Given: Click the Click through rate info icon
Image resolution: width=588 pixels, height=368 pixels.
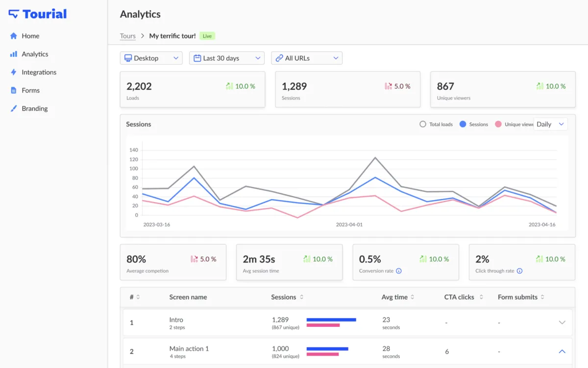Looking at the screenshot, I should pyautogui.click(x=519, y=271).
